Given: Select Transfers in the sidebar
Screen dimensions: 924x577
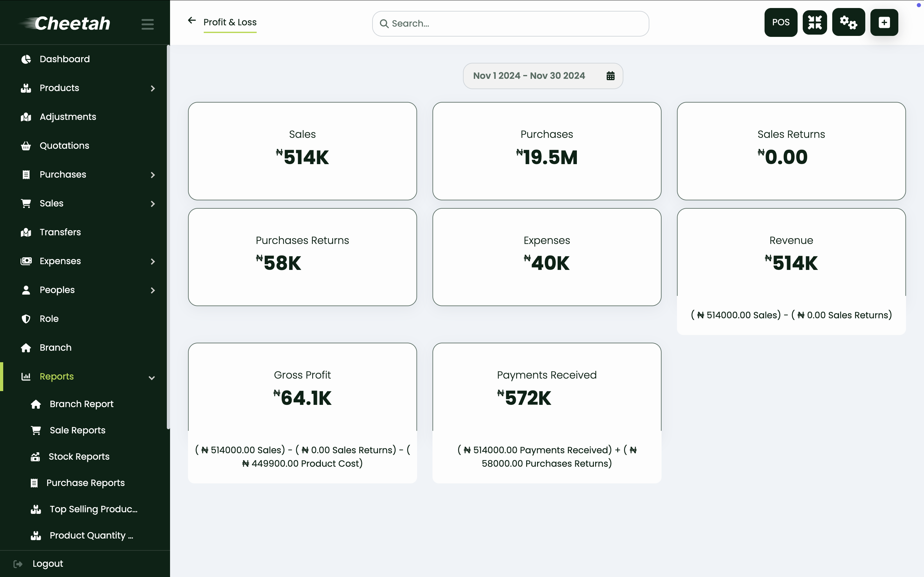Looking at the screenshot, I should tap(60, 232).
